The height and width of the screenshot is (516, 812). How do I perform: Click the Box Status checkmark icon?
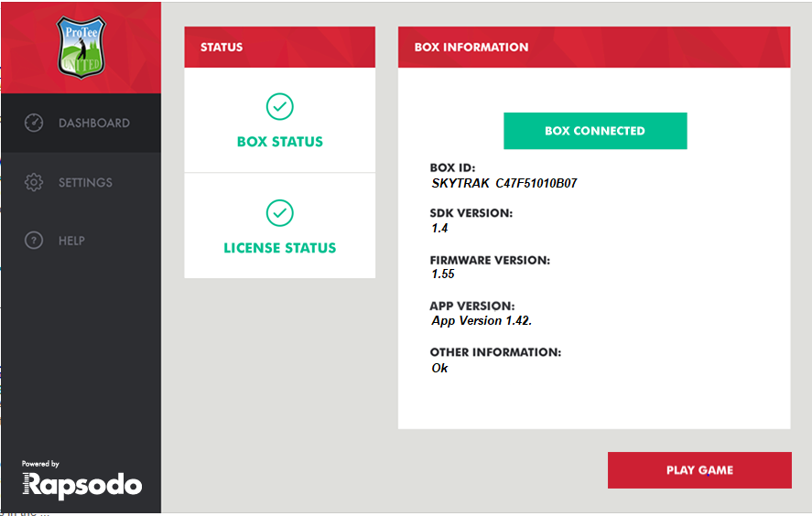(x=280, y=107)
